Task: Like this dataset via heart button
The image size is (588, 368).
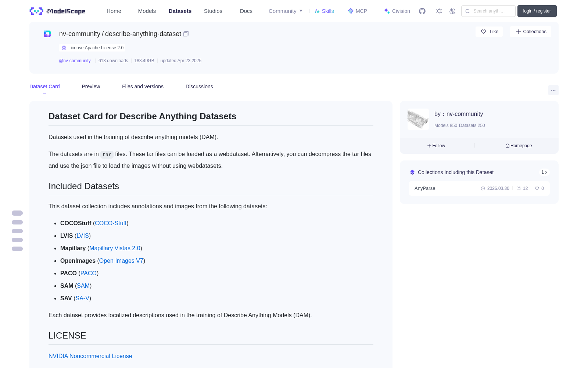Action: tap(490, 32)
